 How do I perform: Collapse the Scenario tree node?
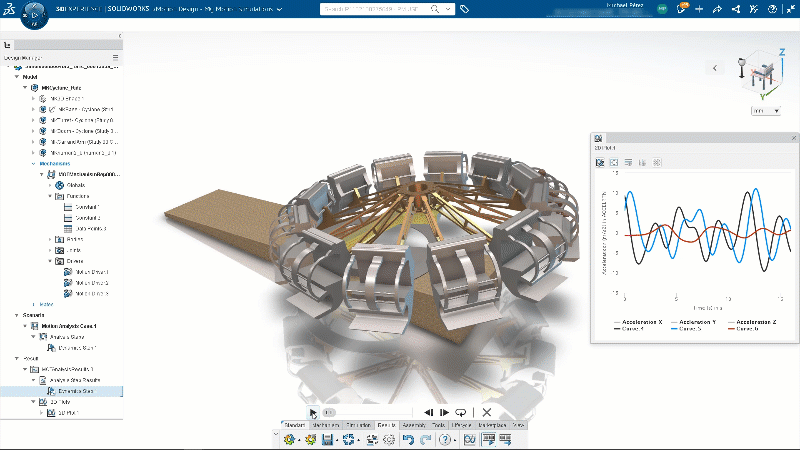coord(14,315)
